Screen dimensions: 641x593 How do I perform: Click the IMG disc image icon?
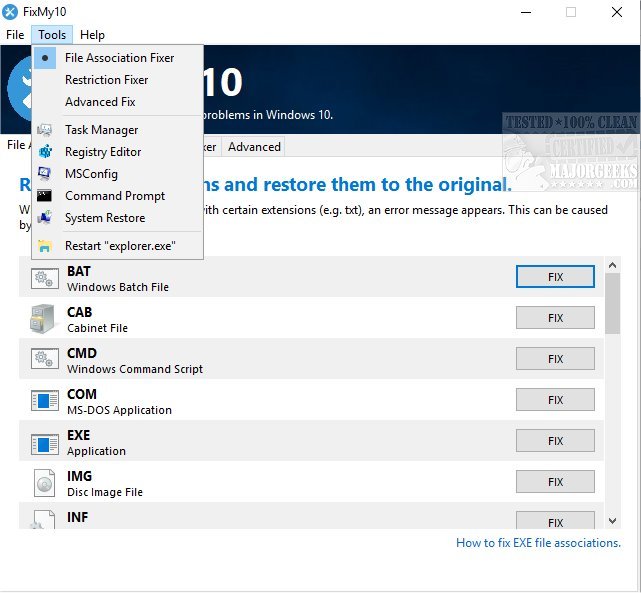(44, 483)
